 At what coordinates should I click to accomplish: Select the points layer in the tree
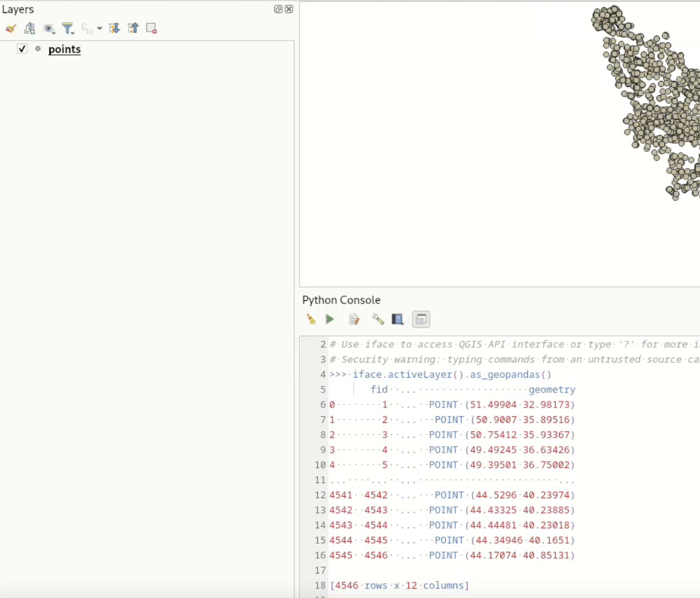(64, 49)
